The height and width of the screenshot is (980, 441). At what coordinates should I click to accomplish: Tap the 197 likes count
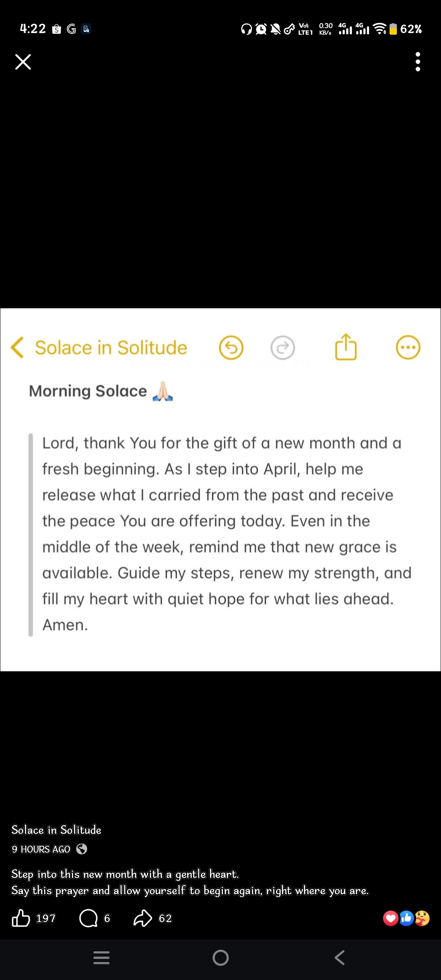coord(46,918)
